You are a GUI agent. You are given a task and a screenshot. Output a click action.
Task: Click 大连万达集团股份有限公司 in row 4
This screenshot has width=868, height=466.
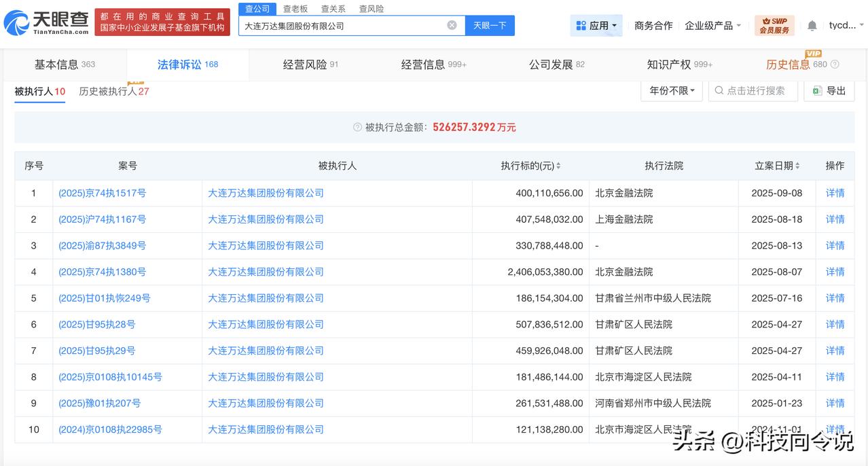click(x=266, y=272)
